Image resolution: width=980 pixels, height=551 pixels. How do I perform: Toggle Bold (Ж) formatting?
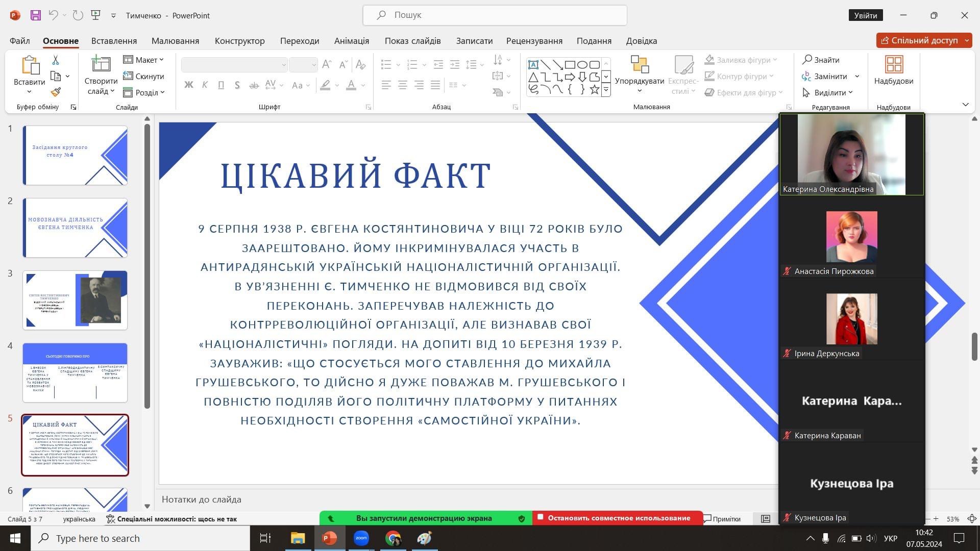tap(188, 85)
